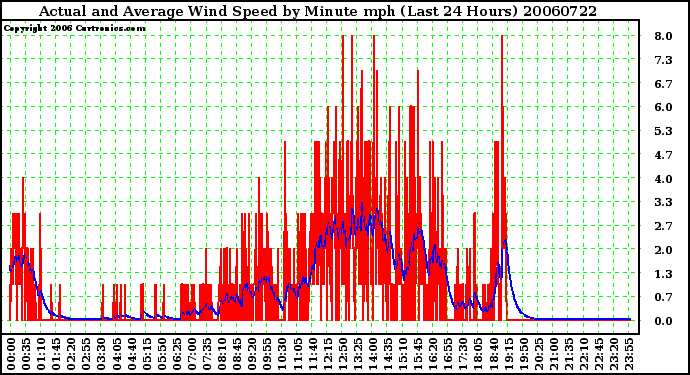Click the 22:45 time label
The height and width of the screenshot is (375, 690).
pyautogui.click(x=599, y=354)
